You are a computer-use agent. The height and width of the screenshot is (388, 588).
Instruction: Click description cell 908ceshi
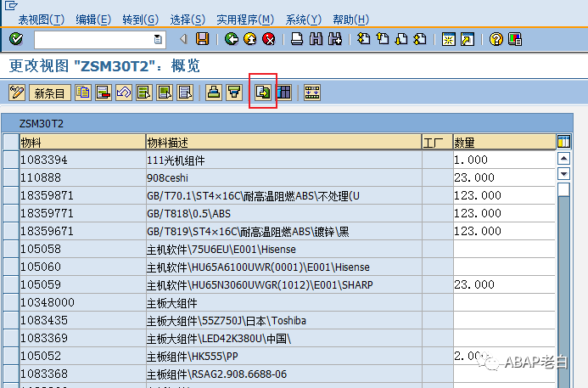point(284,177)
